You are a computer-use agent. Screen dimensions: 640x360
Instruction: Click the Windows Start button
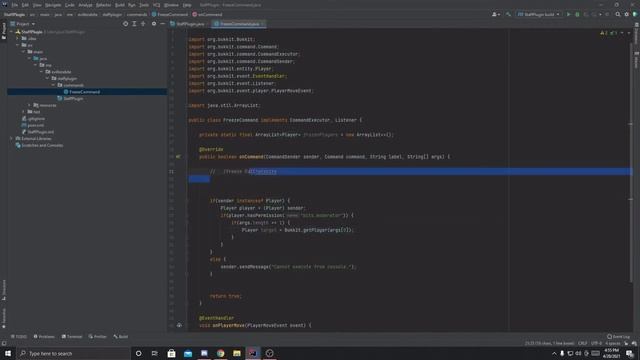(8, 353)
